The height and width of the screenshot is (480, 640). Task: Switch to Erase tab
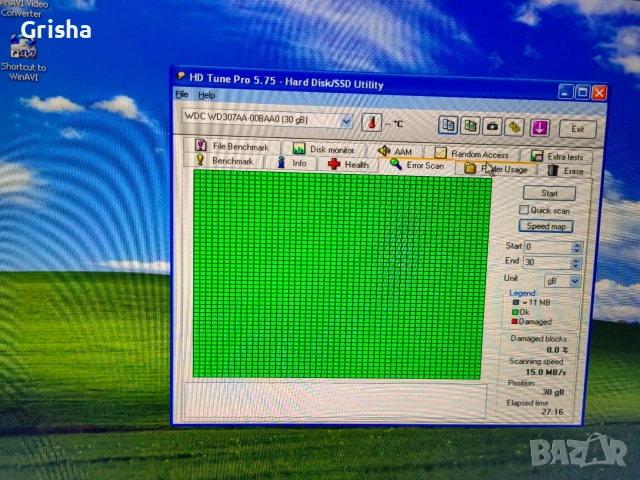point(565,171)
